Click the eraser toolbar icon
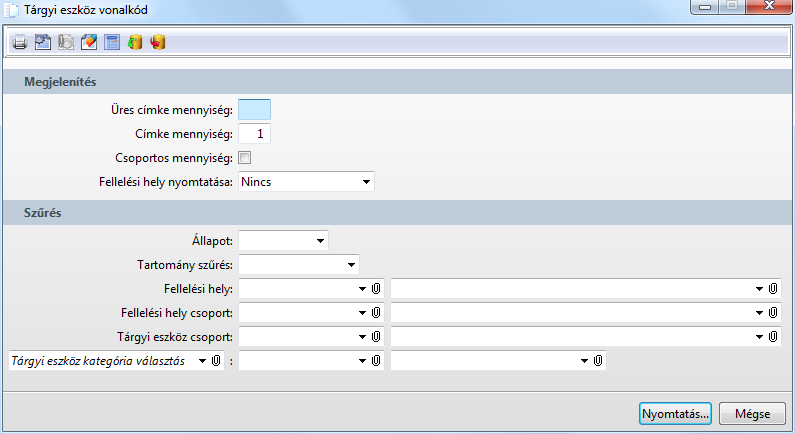 click(x=89, y=42)
